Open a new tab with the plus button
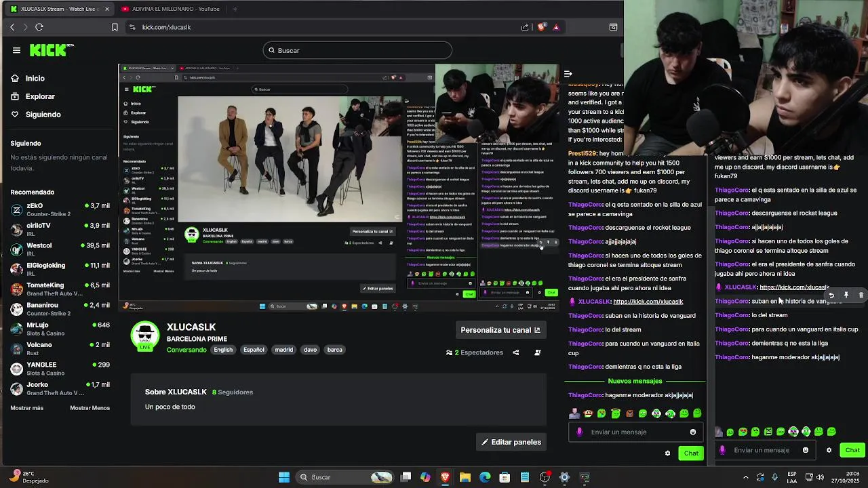This screenshot has width=868, height=488. coord(235,9)
